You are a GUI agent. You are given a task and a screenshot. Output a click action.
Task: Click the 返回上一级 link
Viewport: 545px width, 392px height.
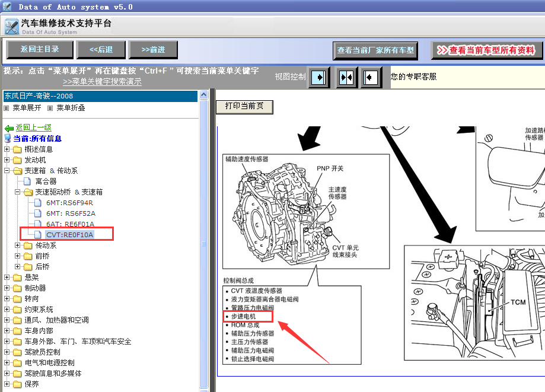click(33, 128)
